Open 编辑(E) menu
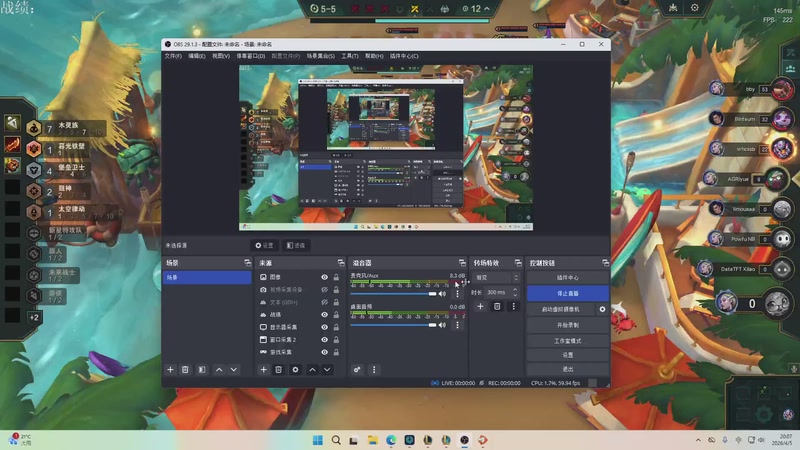Screen dimensions: 800x450 pos(196,56)
